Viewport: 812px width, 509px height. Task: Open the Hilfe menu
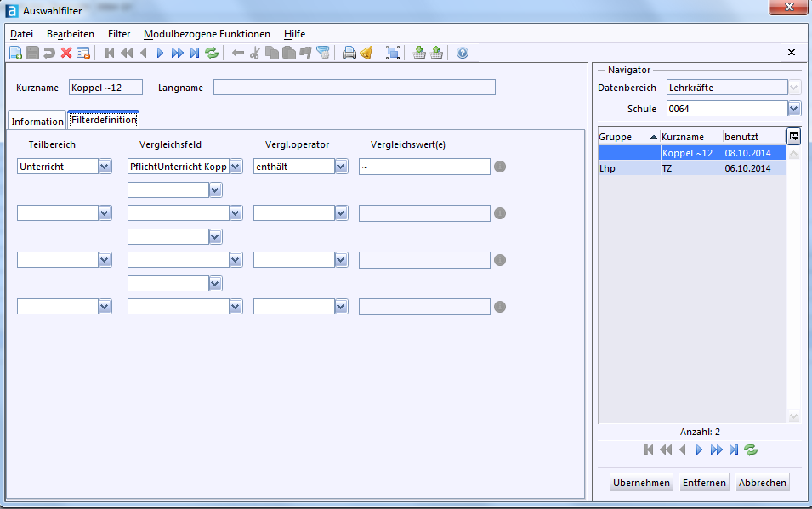pos(295,34)
